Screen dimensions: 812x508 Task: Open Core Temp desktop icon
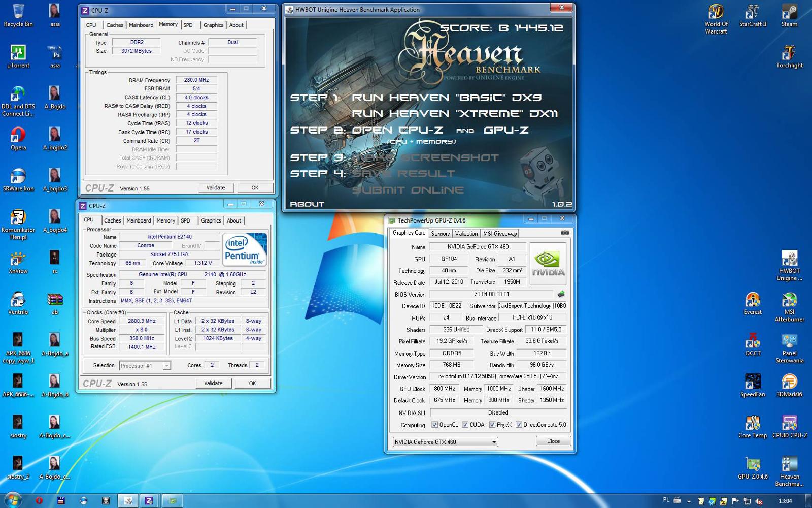point(753,426)
